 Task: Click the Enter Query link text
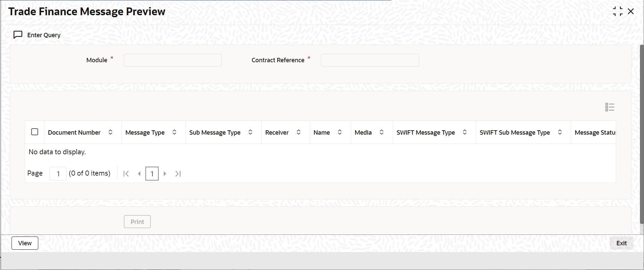point(44,35)
